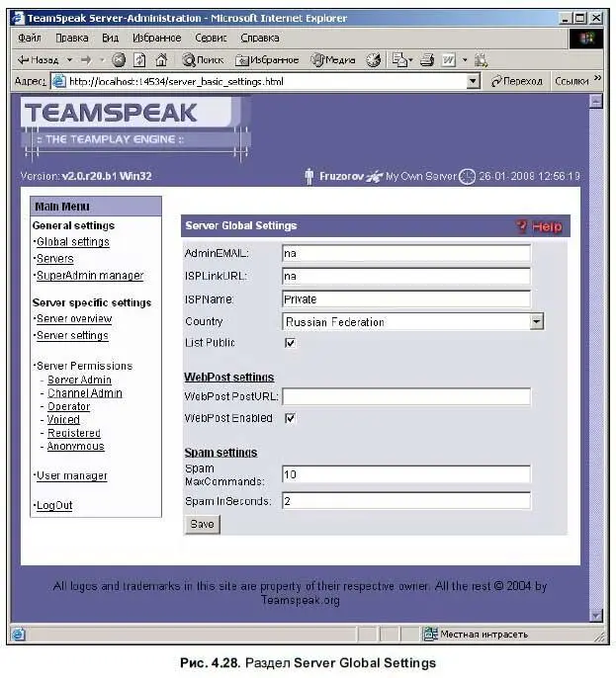Image resolution: width=616 pixels, height=678 pixels.
Task: Click the Edit with Word icon
Action: pyautogui.click(x=448, y=59)
